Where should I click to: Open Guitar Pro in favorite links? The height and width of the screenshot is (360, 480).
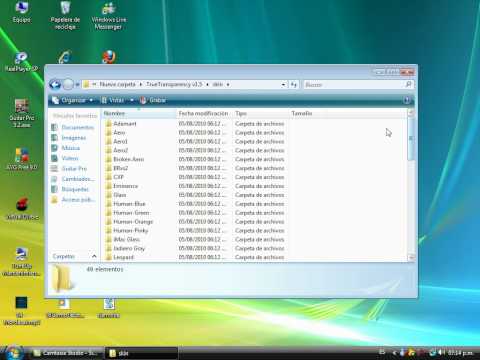point(74,169)
